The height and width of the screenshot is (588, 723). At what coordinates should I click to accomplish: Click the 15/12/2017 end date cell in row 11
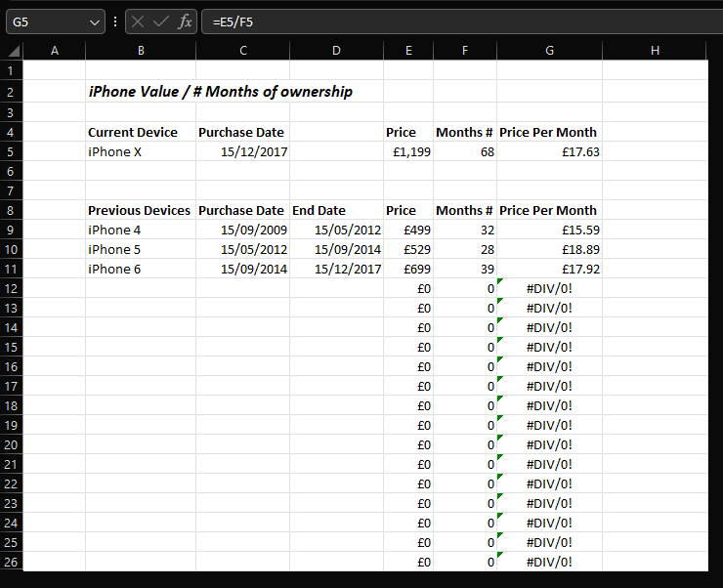click(336, 270)
